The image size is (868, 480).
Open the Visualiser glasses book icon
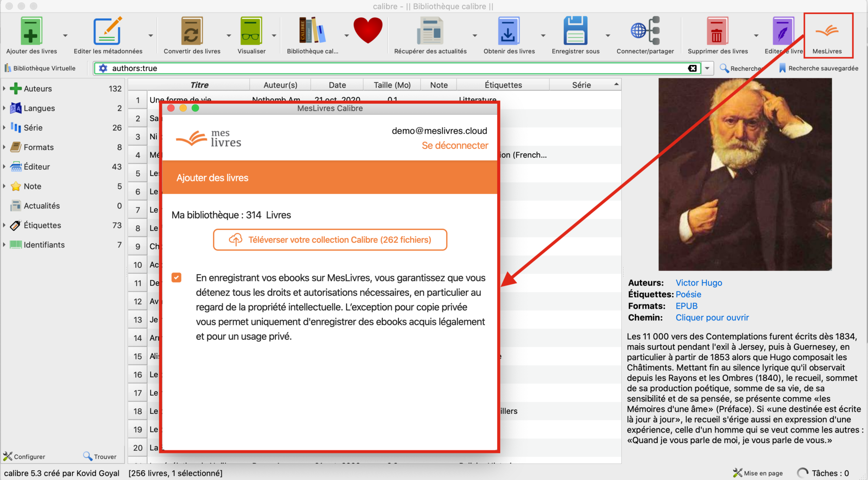(x=251, y=31)
